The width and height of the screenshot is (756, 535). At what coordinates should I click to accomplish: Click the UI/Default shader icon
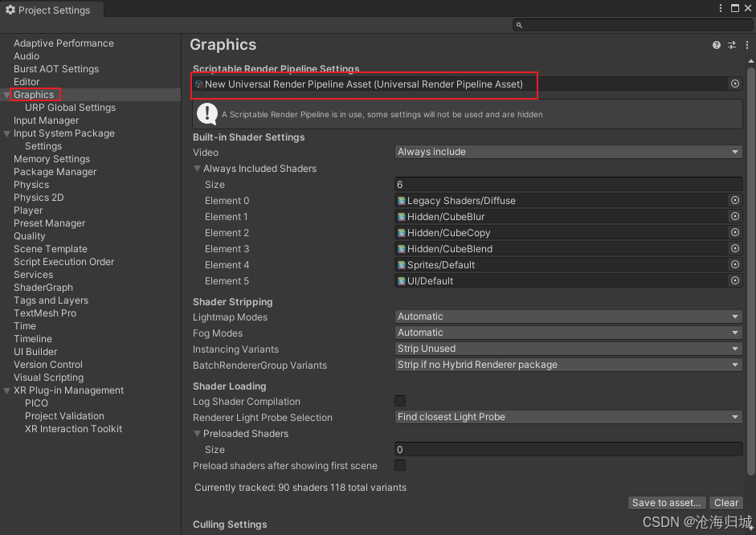[x=401, y=281]
